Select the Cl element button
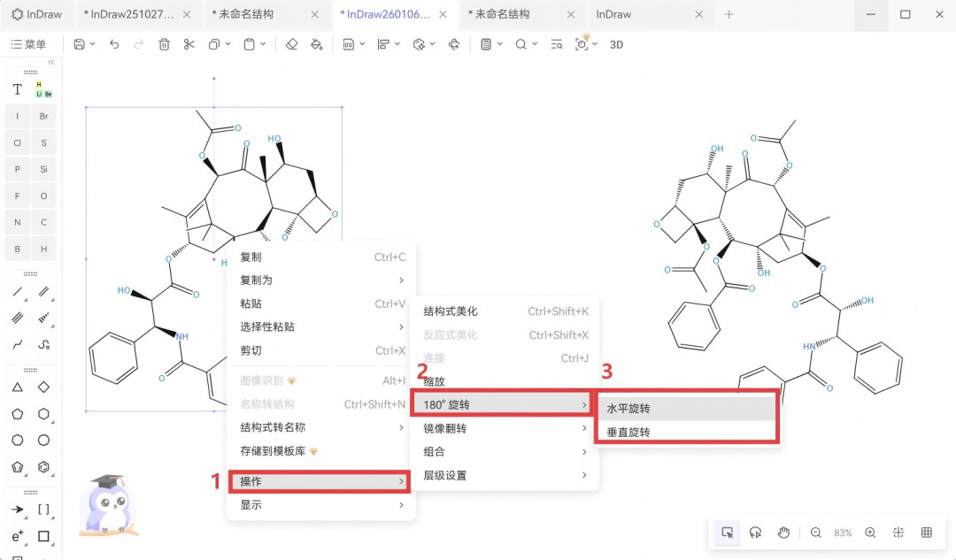Screen dimensions: 956x560 pyautogui.click(x=17, y=143)
